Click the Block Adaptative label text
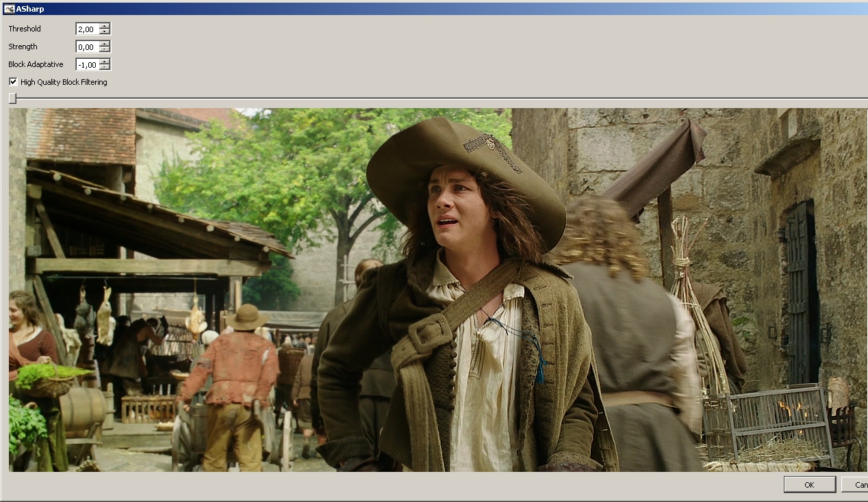This screenshot has height=502, width=868. point(36,64)
